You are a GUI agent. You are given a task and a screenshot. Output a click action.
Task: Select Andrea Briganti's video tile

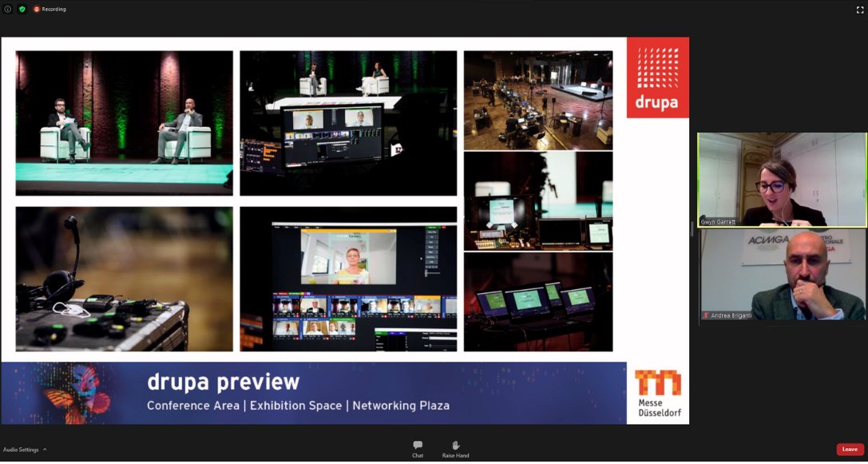(783, 275)
